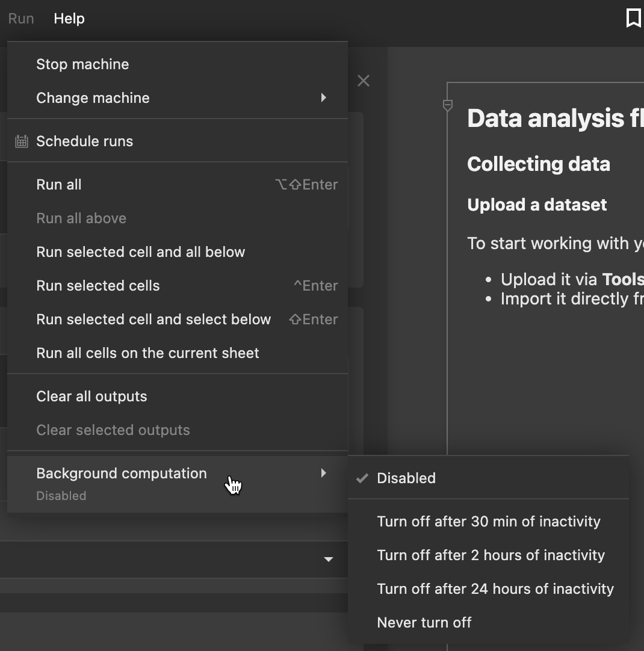Screen dimensions: 644x651
Task: Open the Run menu
Action: [x=20, y=18]
